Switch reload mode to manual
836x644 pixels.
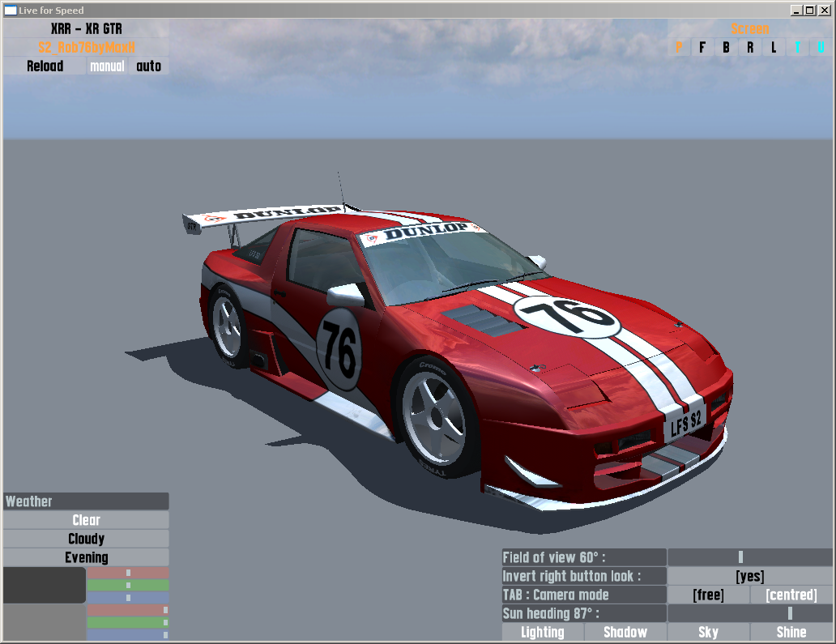(x=107, y=66)
